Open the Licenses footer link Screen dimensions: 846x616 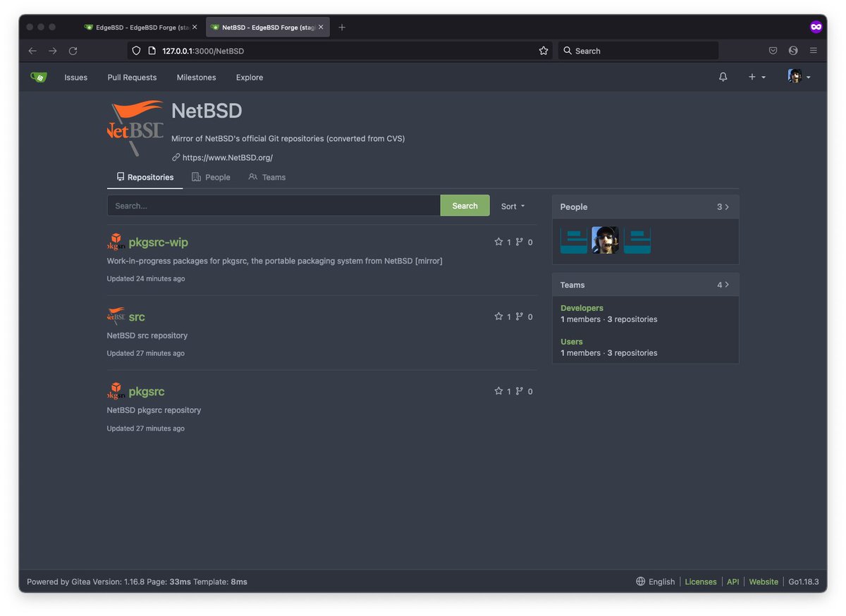[x=701, y=581]
